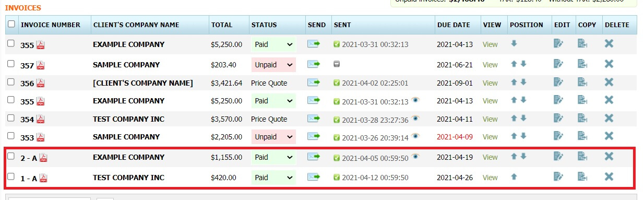Move invoice 356 down one position
This screenshot has width=644, height=200.
click(x=523, y=83)
